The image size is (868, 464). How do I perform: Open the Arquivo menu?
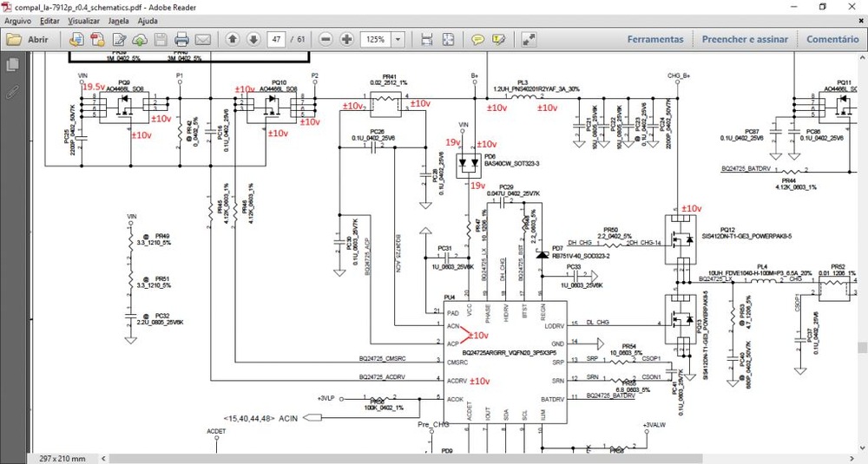[x=18, y=20]
